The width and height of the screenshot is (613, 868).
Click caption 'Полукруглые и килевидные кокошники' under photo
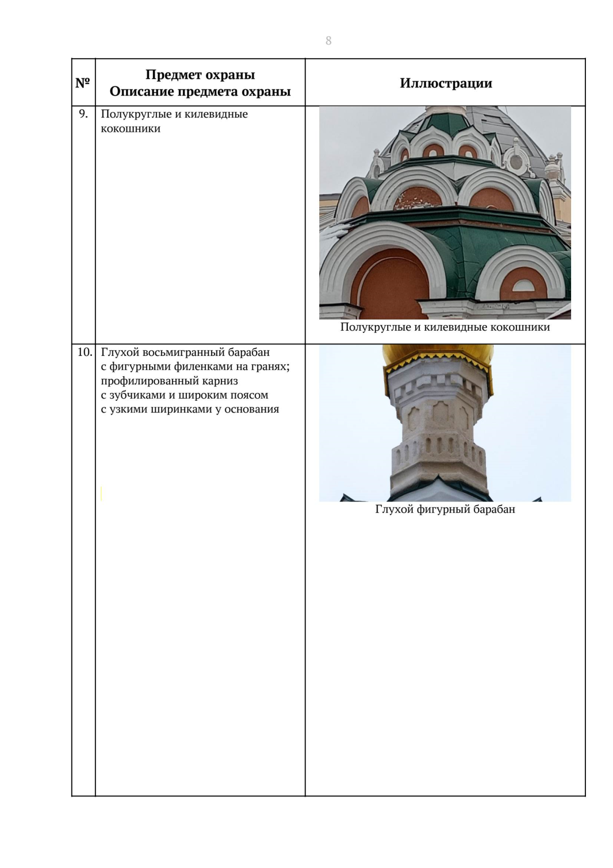click(445, 327)
